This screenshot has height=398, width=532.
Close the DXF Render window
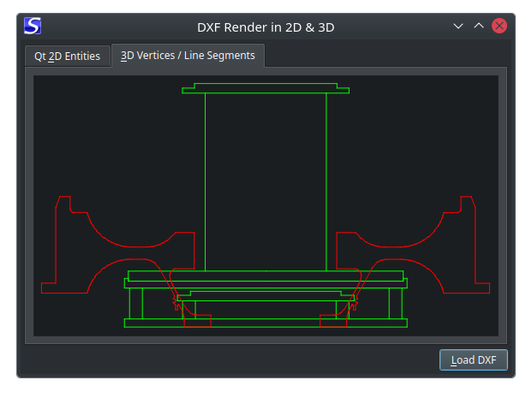[499, 26]
